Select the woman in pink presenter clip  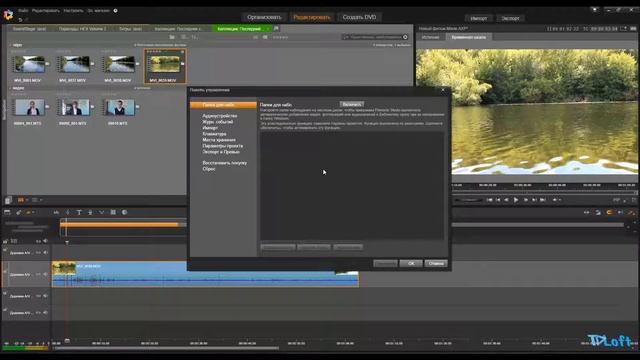point(30,107)
